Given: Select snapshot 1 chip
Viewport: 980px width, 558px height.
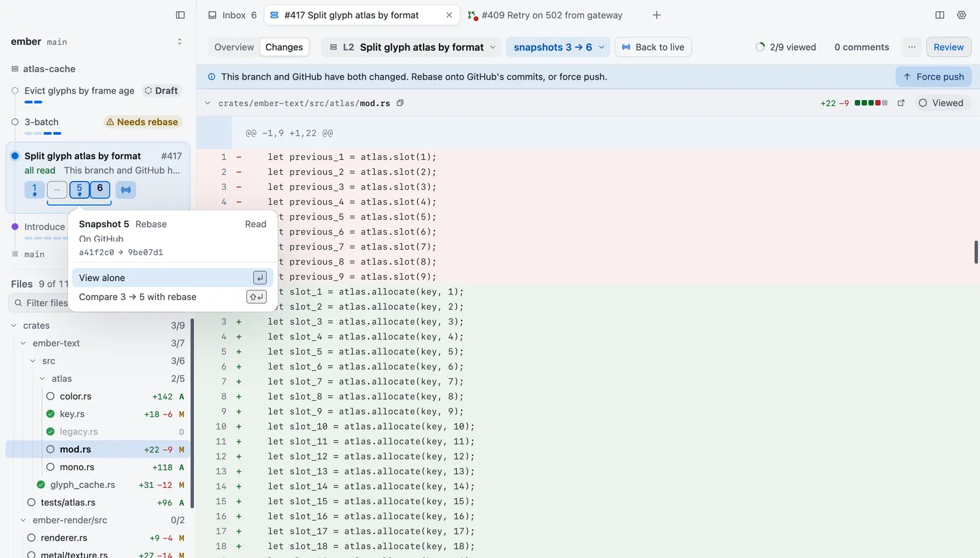Looking at the screenshot, I should 35,190.
